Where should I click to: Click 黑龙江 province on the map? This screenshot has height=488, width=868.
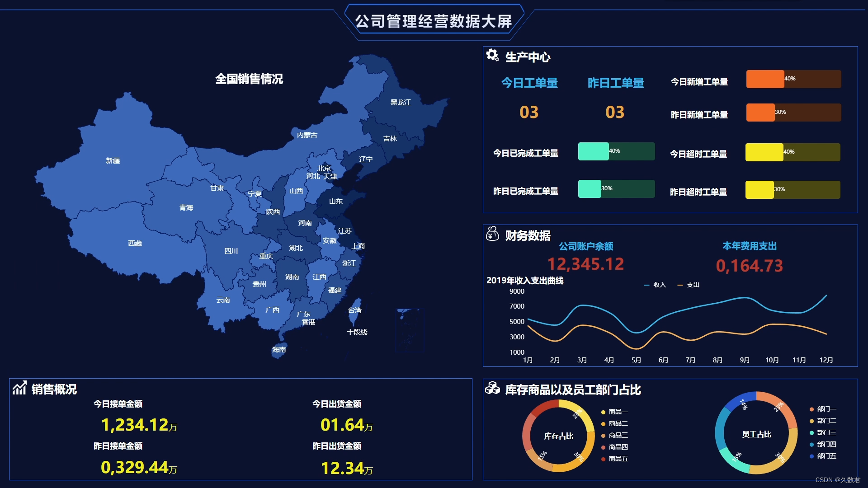pos(401,103)
